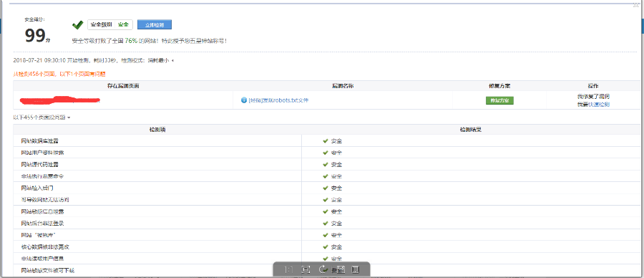Click the 安全 result in 网站数据库泄露 row
The image size is (644, 278).
(x=337, y=141)
